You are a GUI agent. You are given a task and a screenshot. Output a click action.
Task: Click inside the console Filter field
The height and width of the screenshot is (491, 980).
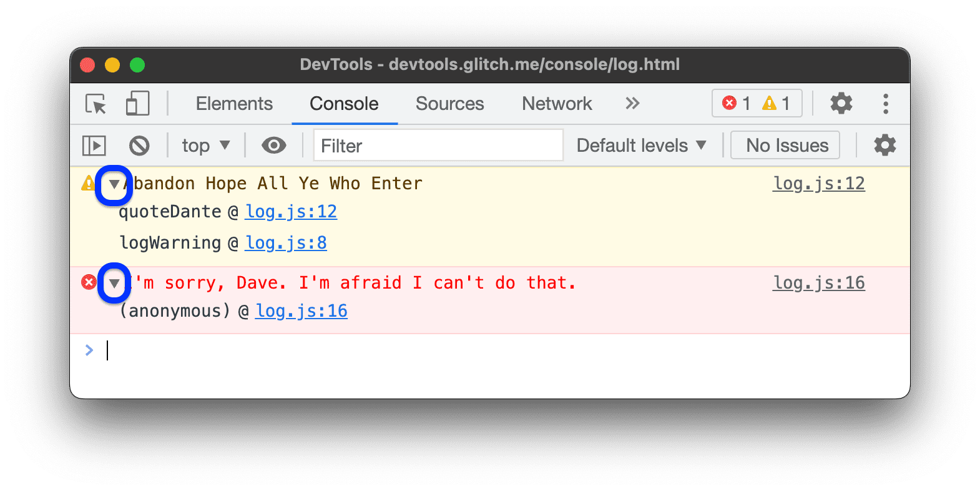437,145
